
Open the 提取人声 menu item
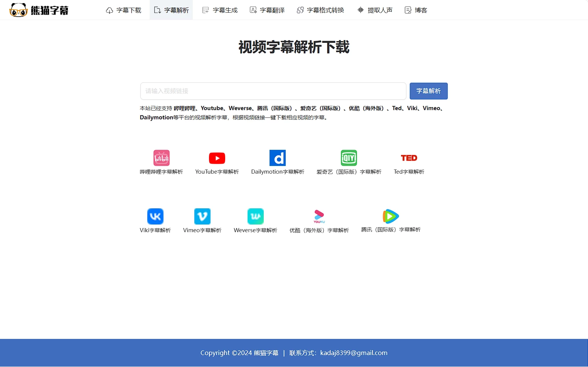click(x=380, y=10)
